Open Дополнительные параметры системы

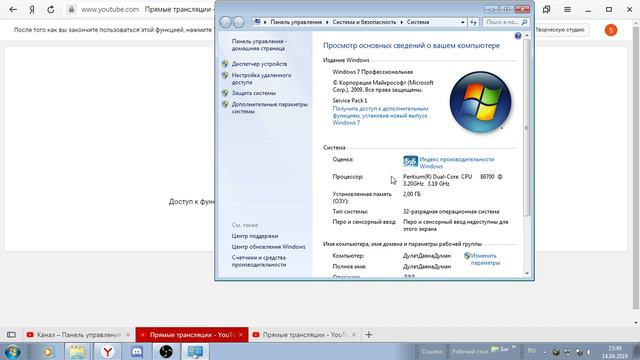pos(269,108)
